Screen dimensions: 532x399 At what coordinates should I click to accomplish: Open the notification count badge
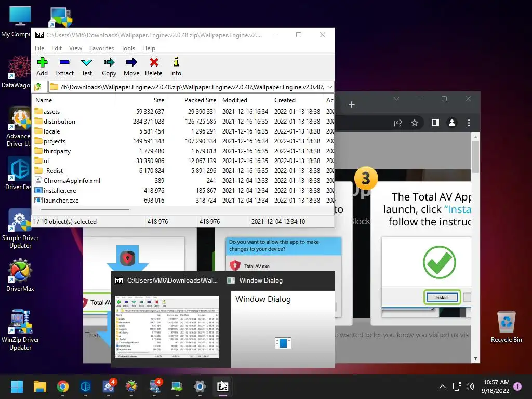[x=517, y=387]
